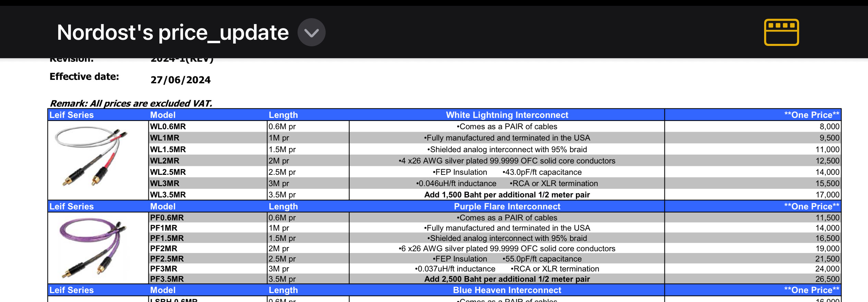Click the 4 x26 AWG conductor description
This screenshot has height=302, width=868.
point(507,161)
